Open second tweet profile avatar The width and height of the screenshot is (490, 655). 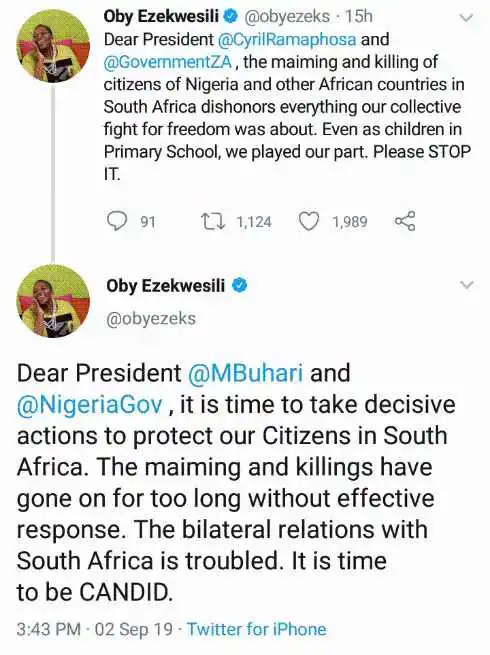53,301
